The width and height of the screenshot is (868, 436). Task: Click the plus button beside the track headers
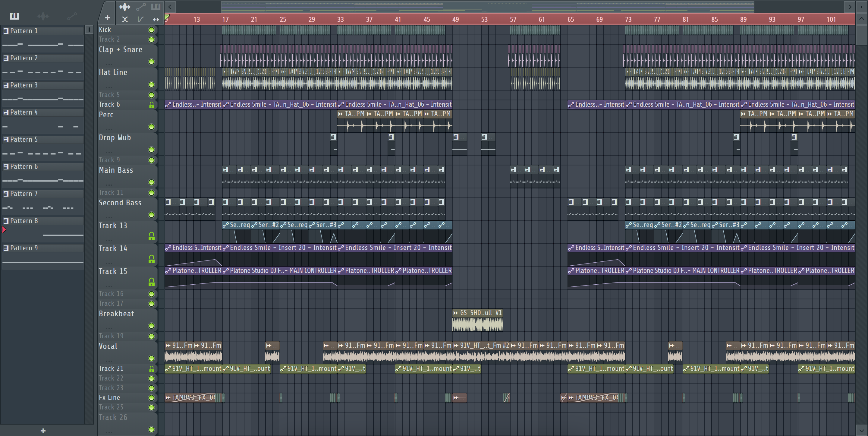108,18
